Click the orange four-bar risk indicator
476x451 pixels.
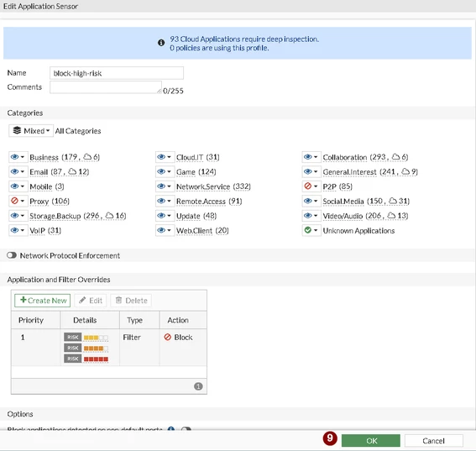click(x=96, y=349)
